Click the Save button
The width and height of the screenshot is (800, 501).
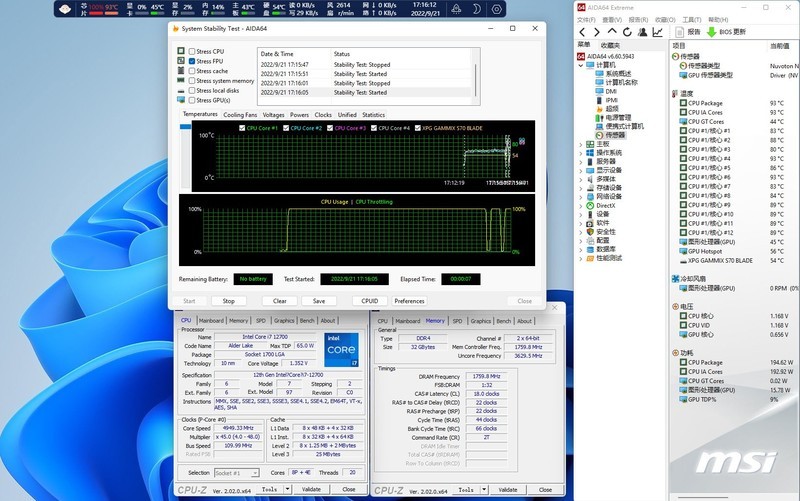pos(319,301)
